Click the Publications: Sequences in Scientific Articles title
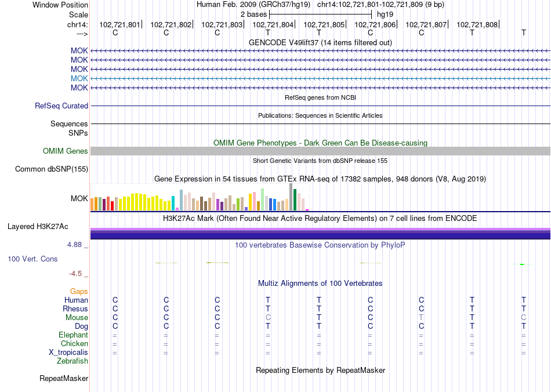This screenshot has width=551, height=392. click(320, 115)
